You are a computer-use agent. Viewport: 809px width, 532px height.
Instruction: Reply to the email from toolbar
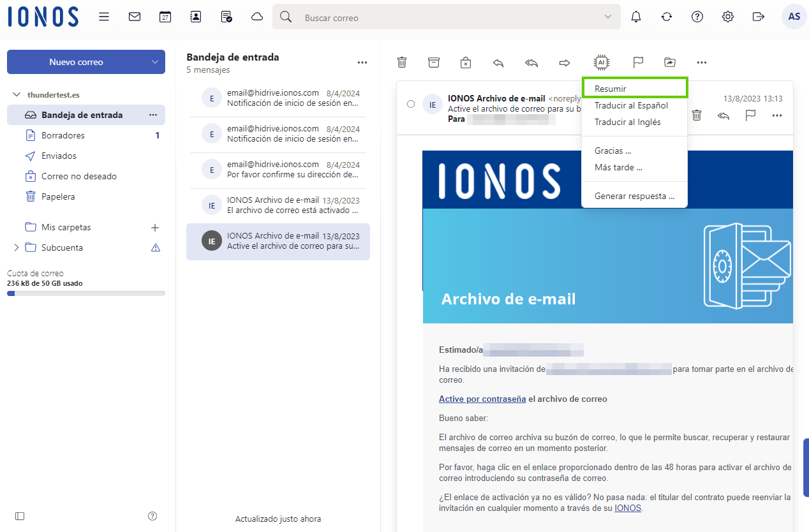click(499, 63)
